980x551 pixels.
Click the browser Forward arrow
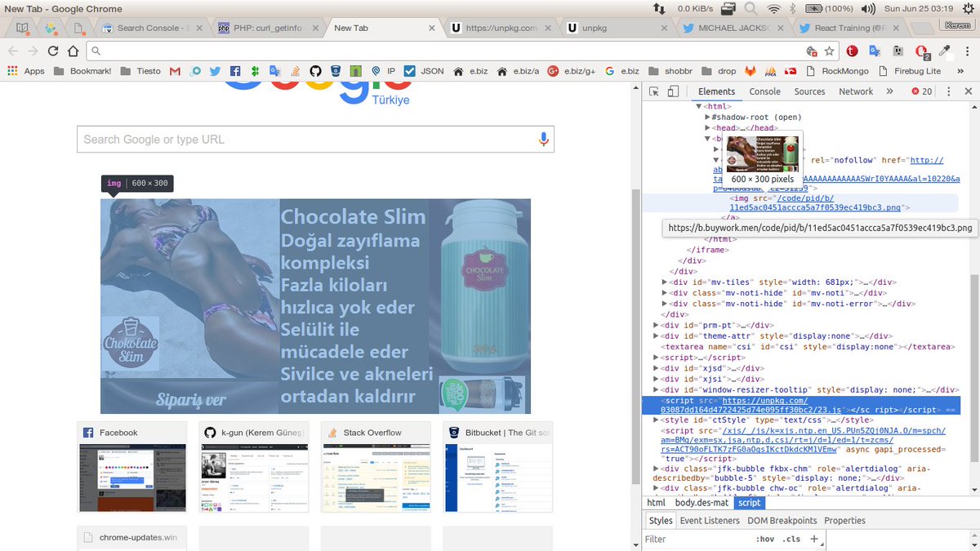pyautogui.click(x=33, y=51)
